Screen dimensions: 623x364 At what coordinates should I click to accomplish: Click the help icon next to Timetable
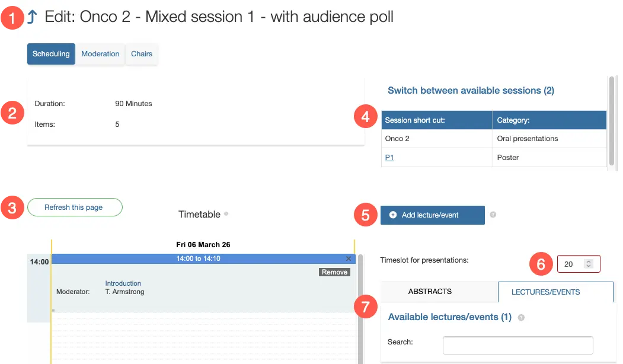pos(226,213)
